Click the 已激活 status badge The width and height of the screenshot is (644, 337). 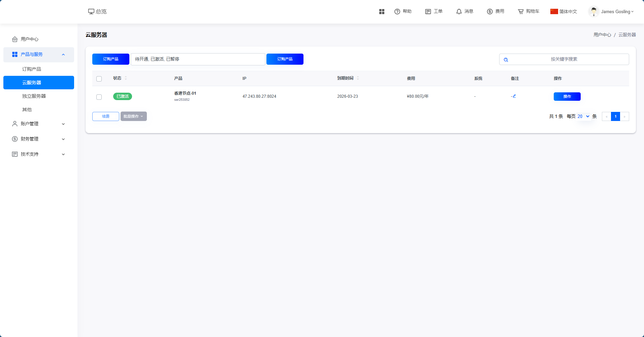pyautogui.click(x=123, y=96)
